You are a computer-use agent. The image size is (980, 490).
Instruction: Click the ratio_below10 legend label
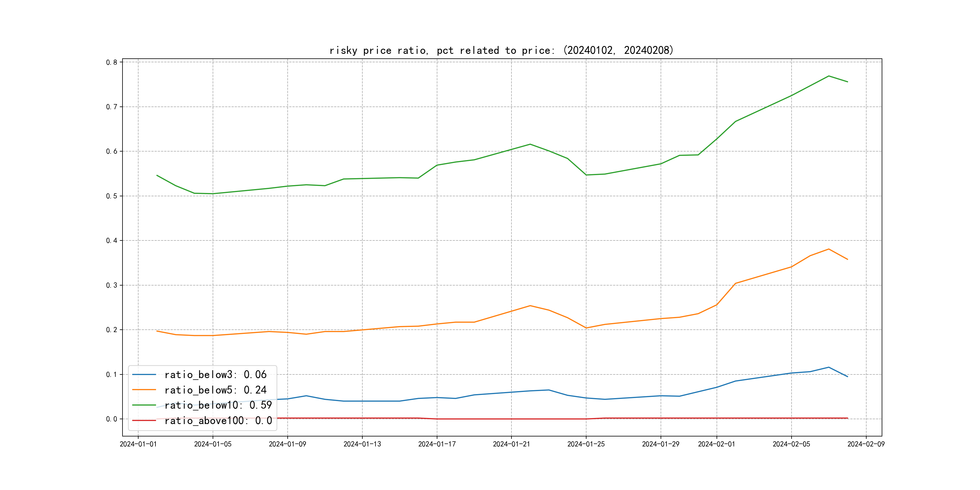[218, 405]
